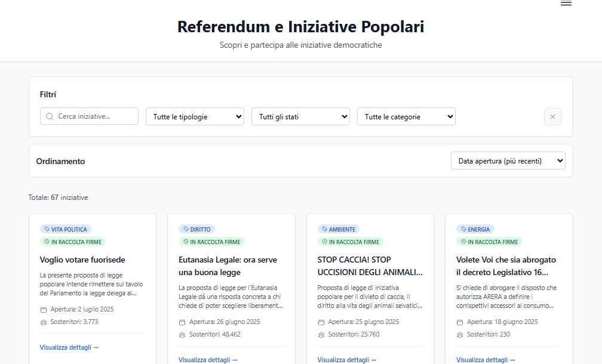Open the Eutanasia Legale card title
This screenshot has width=602, height=364.
click(228, 266)
